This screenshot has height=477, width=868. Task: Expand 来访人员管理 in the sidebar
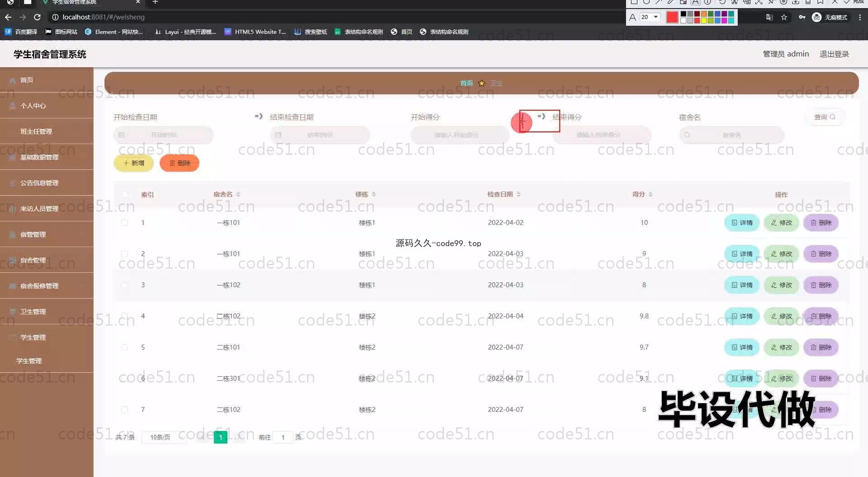[x=47, y=209]
